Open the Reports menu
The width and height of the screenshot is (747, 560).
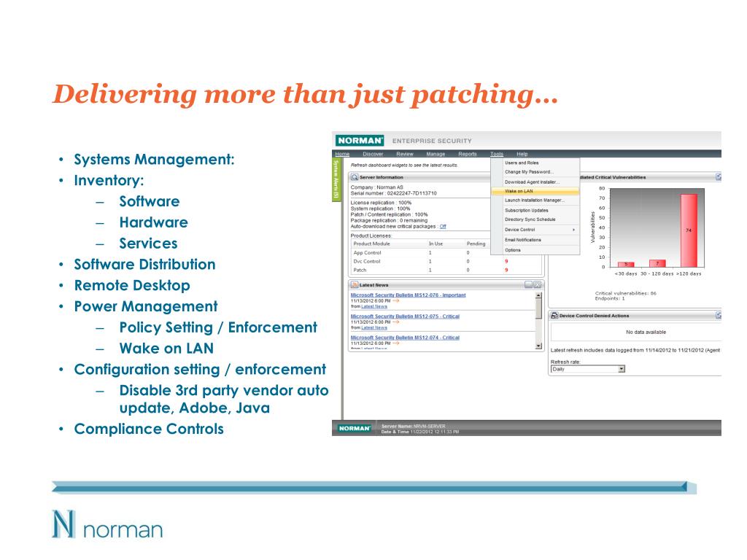[x=468, y=154]
